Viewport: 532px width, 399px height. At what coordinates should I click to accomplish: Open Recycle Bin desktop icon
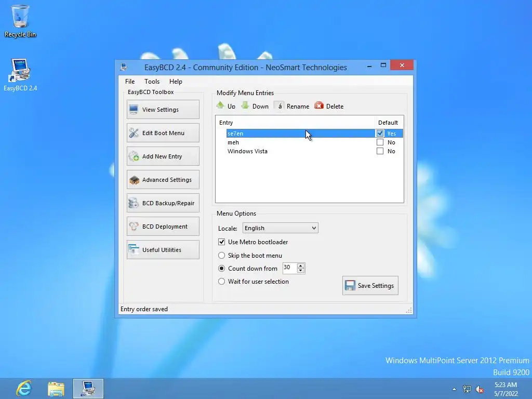20,21
